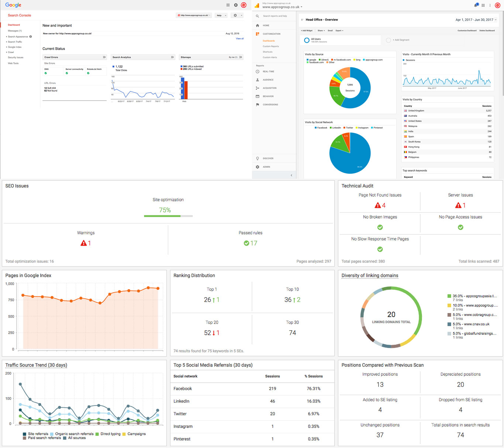Expand Crawl Errors details arrows
504x448 pixels.
[x=104, y=57]
